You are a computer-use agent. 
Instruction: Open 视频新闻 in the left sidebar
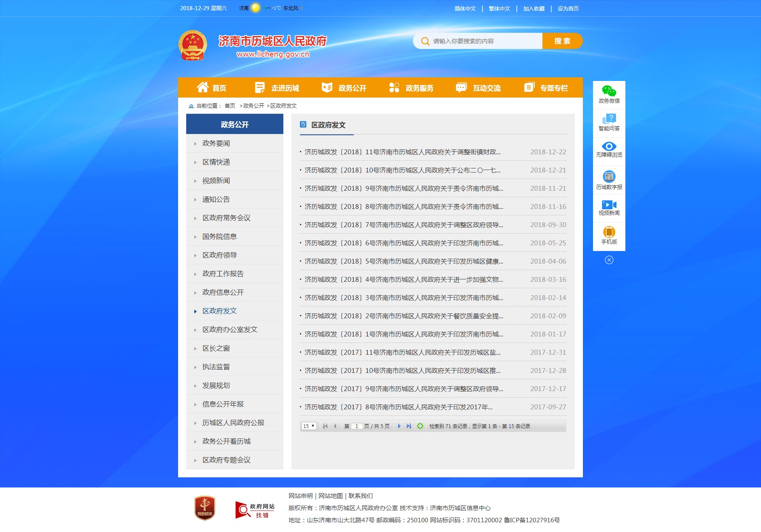click(235, 181)
